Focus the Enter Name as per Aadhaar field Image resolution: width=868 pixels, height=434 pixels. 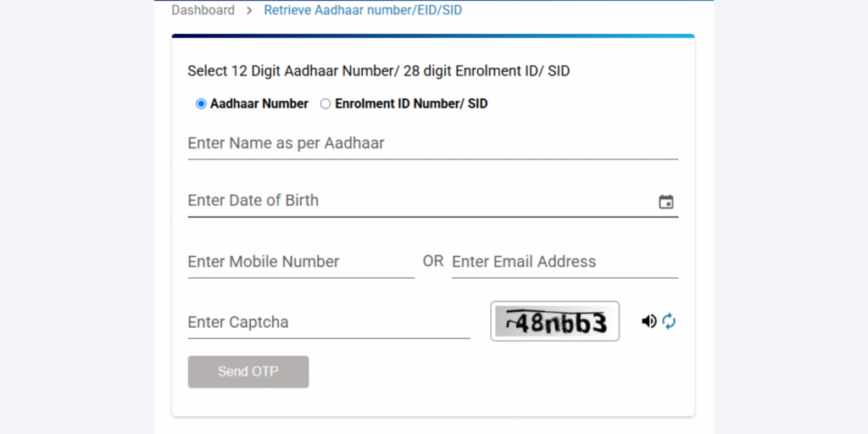(432, 143)
